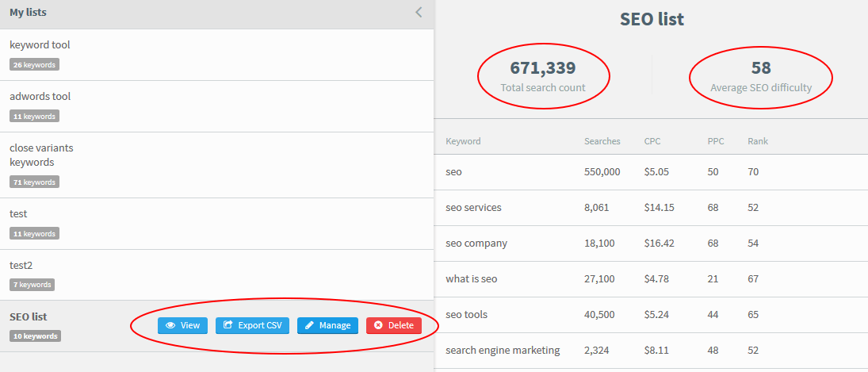Click the X icon on Delete button
868x372 pixels.
pos(378,325)
